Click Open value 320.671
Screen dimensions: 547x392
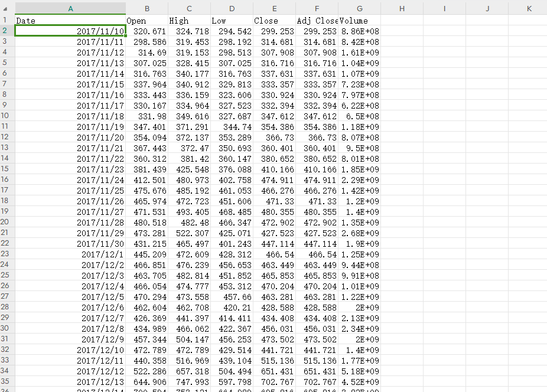tap(147, 31)
